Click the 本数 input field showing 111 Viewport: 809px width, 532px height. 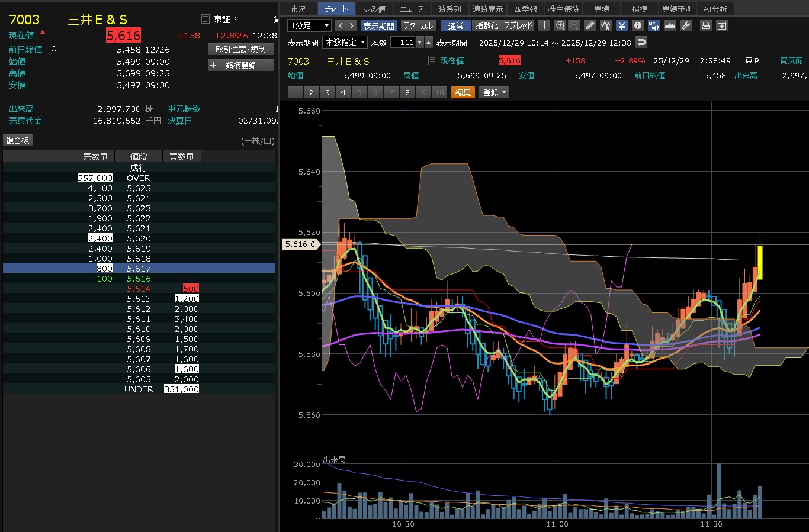tap(403, 42)
